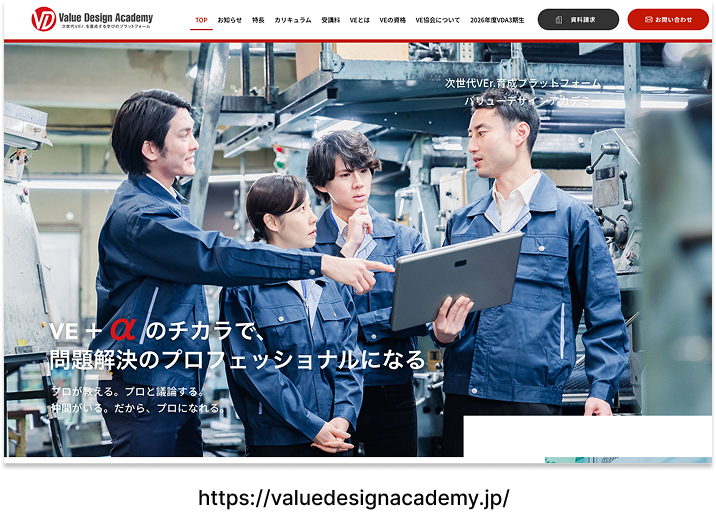Select the TOP navigation tab
This screenshot has width=716, height=521.
pos(201,20)
